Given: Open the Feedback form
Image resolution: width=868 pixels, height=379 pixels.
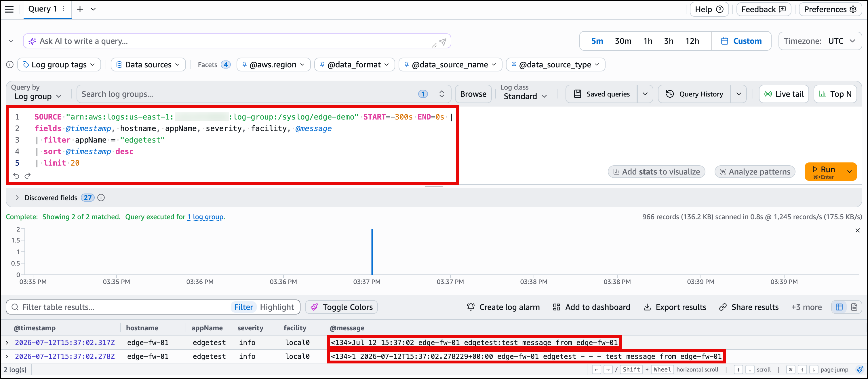Looking at the screenshot, I should pyautogui.click(x=763, y=9).
